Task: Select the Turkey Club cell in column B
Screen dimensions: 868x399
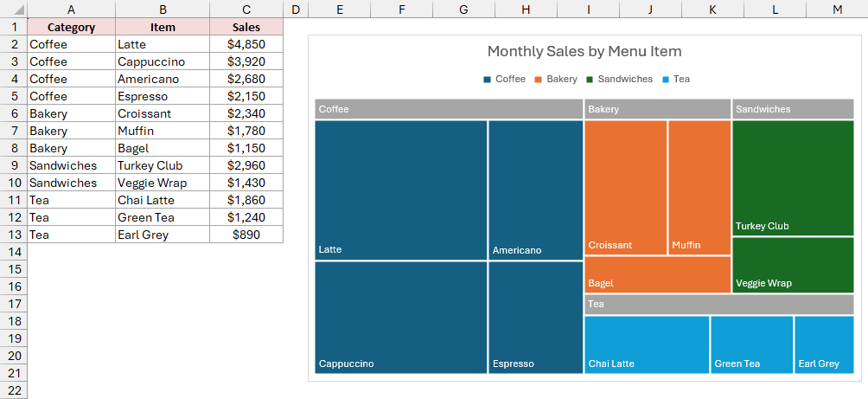Action: [163, 165]
